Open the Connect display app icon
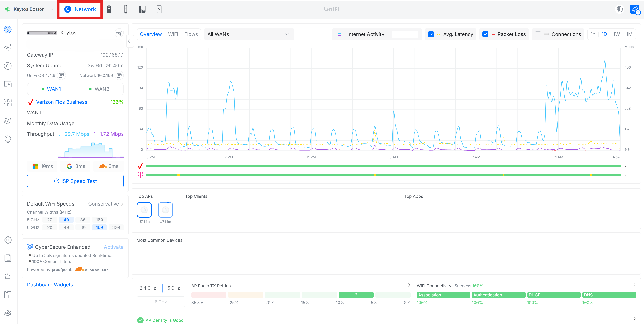The height and width of the screenshot is (324, 644). 159,9
